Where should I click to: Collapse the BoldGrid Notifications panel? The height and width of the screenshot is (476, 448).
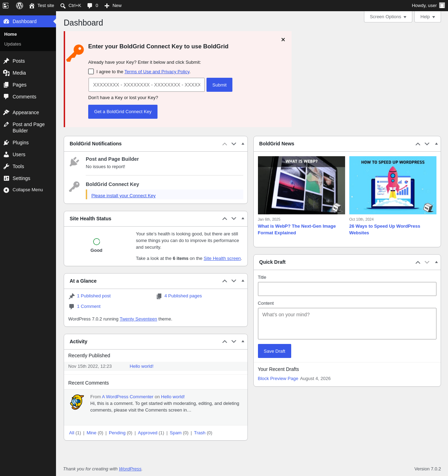(x=243, y=144)
